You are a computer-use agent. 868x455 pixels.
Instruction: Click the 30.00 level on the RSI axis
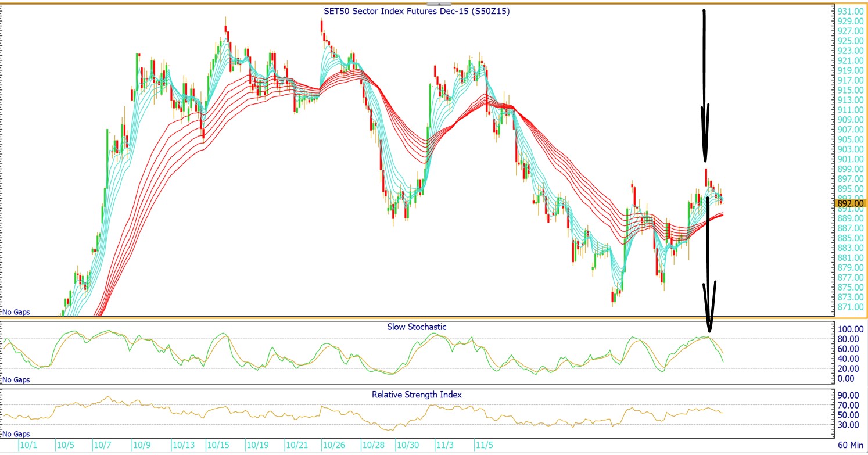click(x=849, y=425)
